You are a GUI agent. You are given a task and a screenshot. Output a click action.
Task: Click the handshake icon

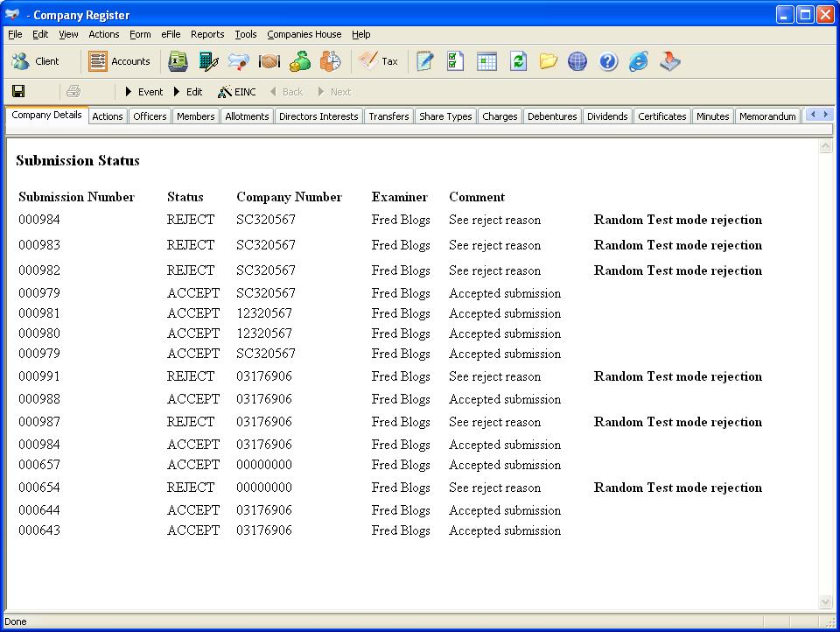point(269,61)
